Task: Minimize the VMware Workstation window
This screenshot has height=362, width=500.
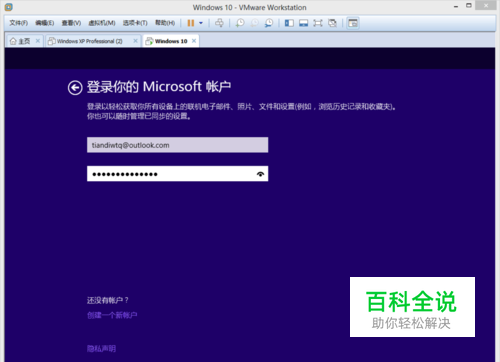Action: pos(456,7)
